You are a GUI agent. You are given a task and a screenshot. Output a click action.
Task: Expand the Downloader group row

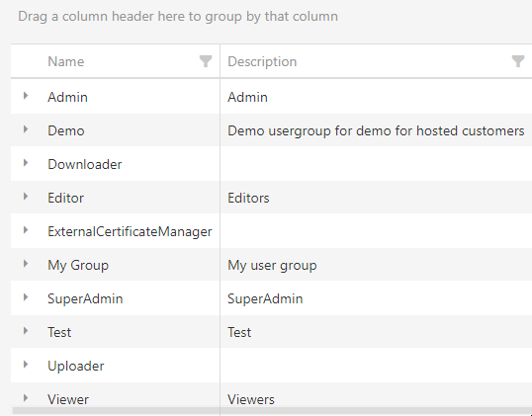point(26,163)
